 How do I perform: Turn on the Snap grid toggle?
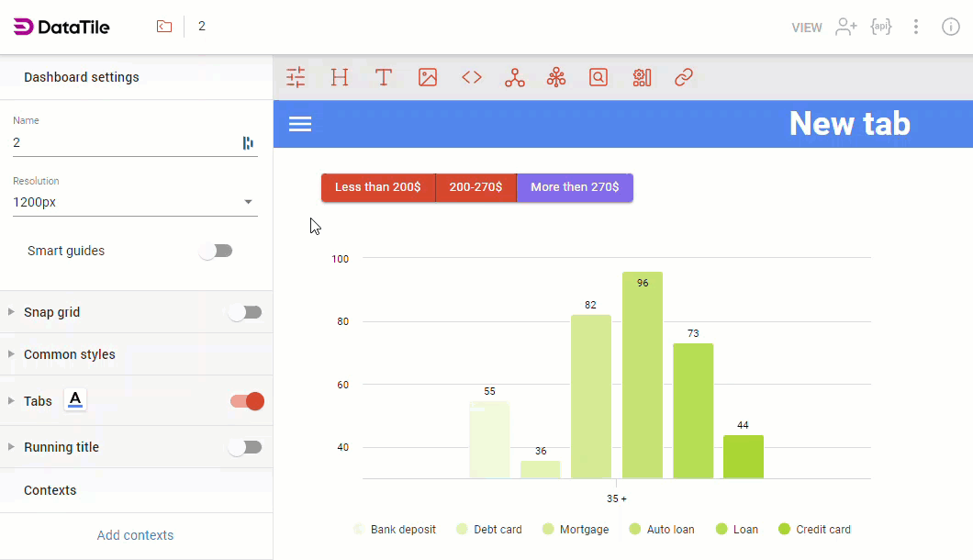pyautogui.click(x=245, y=312)
